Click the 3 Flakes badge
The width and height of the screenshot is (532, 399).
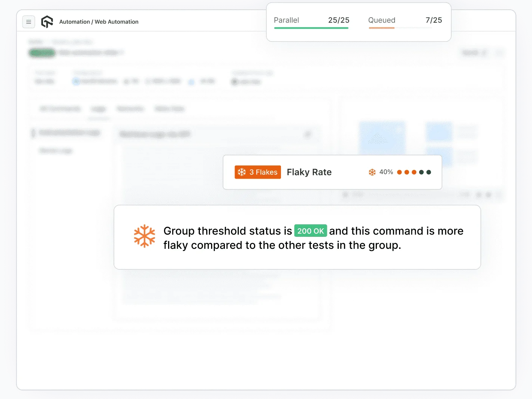(258, 172)
